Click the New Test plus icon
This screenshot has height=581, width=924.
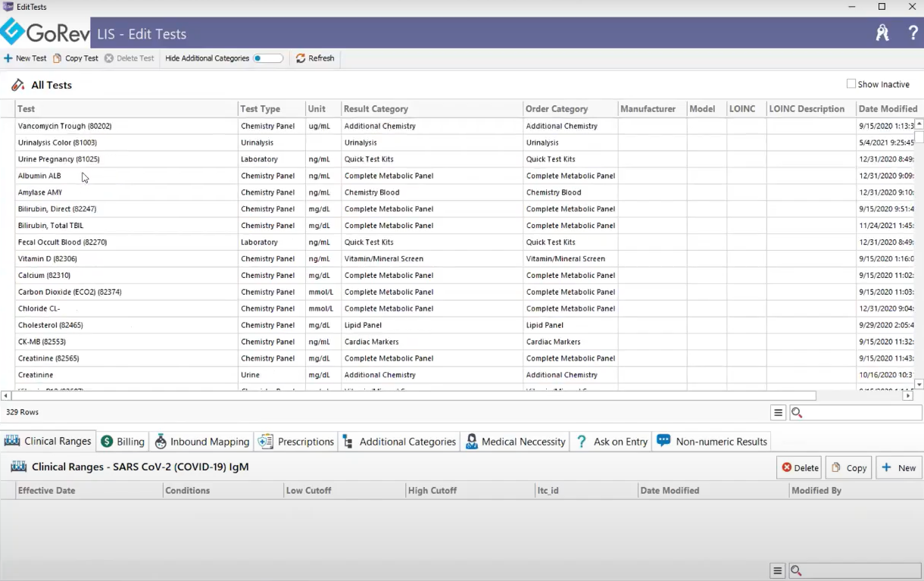[x=8, y=58]
